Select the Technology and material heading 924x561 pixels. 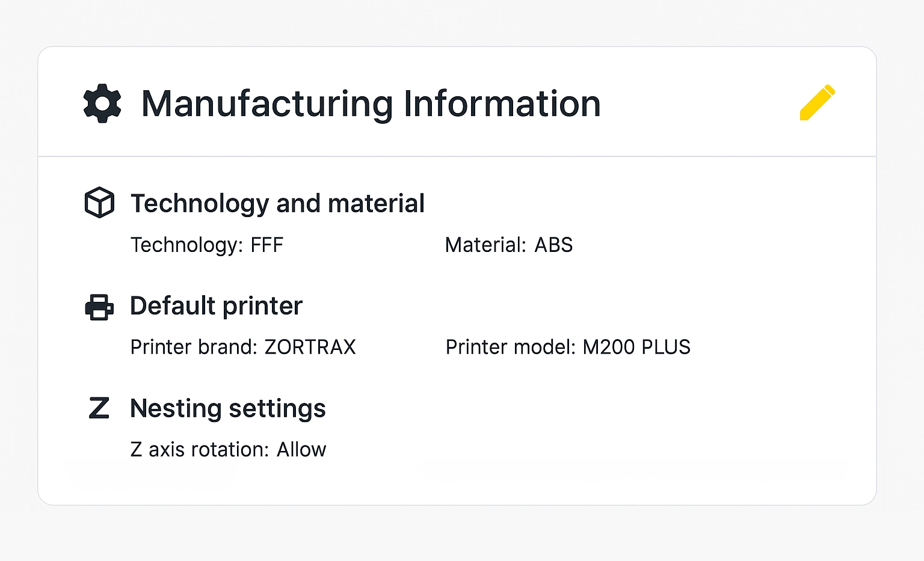tap(277, 203)
